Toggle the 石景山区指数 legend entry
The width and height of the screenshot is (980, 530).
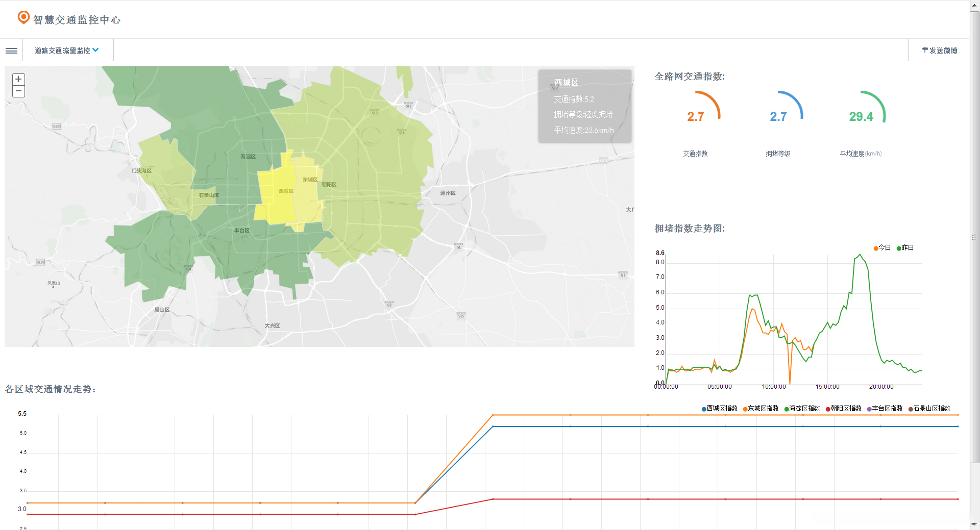[929, 409]
